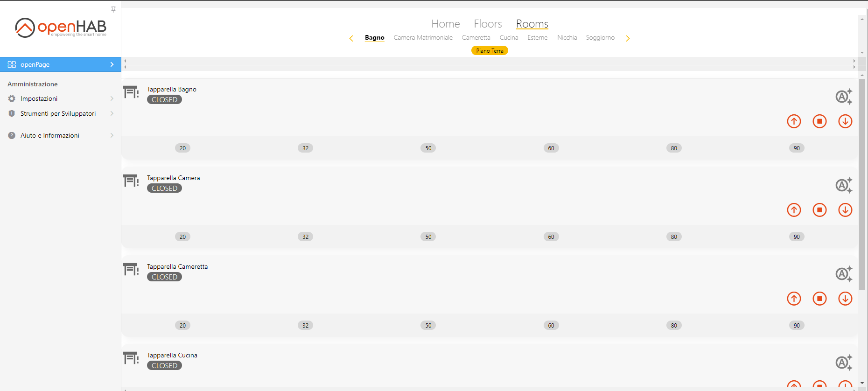Click the openHAB logo
This screenshot has width=868, height=391.
coord(61,28)
